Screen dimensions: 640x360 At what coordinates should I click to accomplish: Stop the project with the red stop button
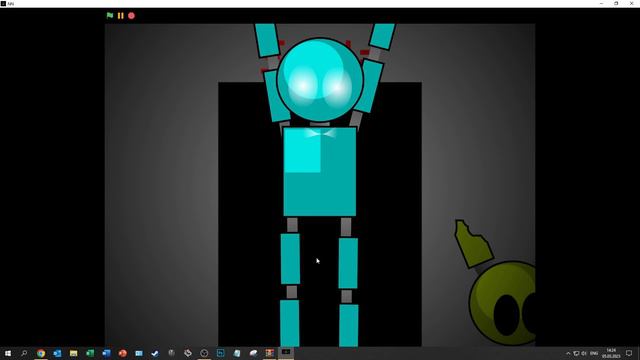[131, 16]
